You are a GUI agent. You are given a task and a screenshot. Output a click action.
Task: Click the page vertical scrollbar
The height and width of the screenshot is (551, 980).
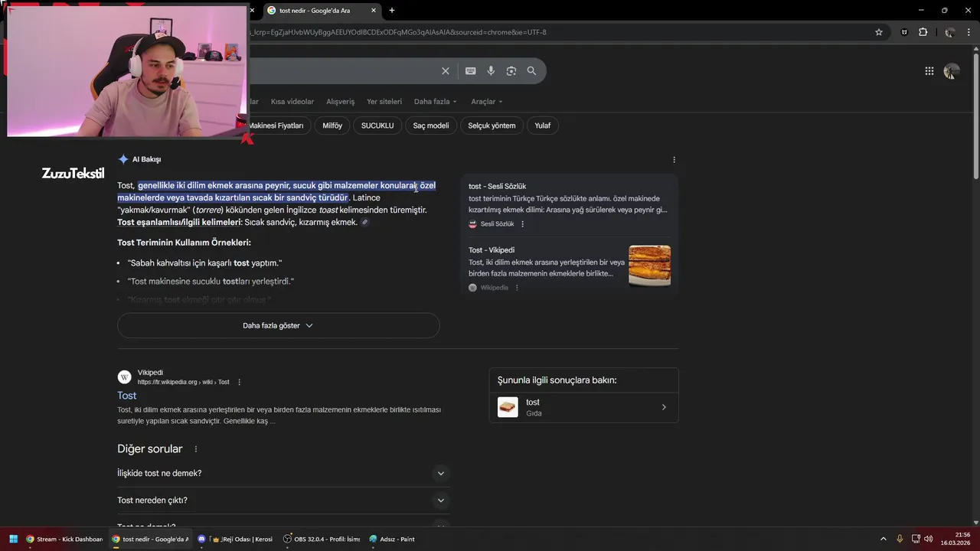(x=975, y=115)
